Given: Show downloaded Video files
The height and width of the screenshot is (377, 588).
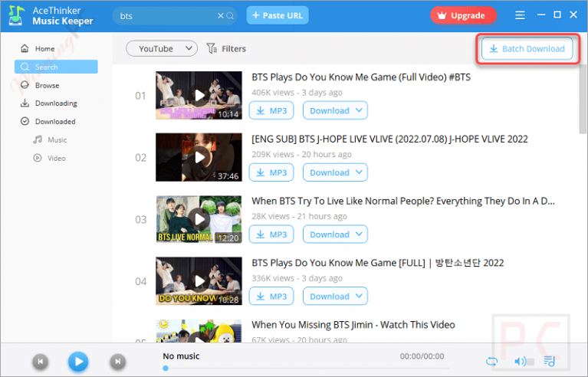Looking at the screenshot, I should pos(50,158).
